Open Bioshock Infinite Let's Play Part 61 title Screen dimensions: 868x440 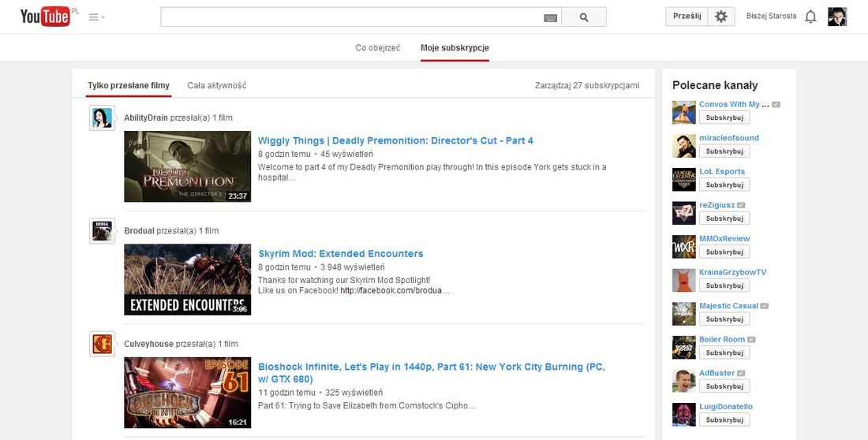point(431,373)
